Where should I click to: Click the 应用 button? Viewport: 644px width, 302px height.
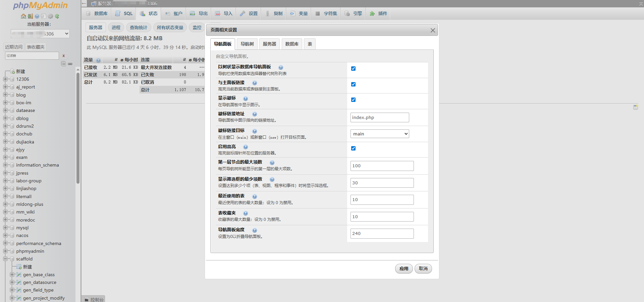click(404, 268)
